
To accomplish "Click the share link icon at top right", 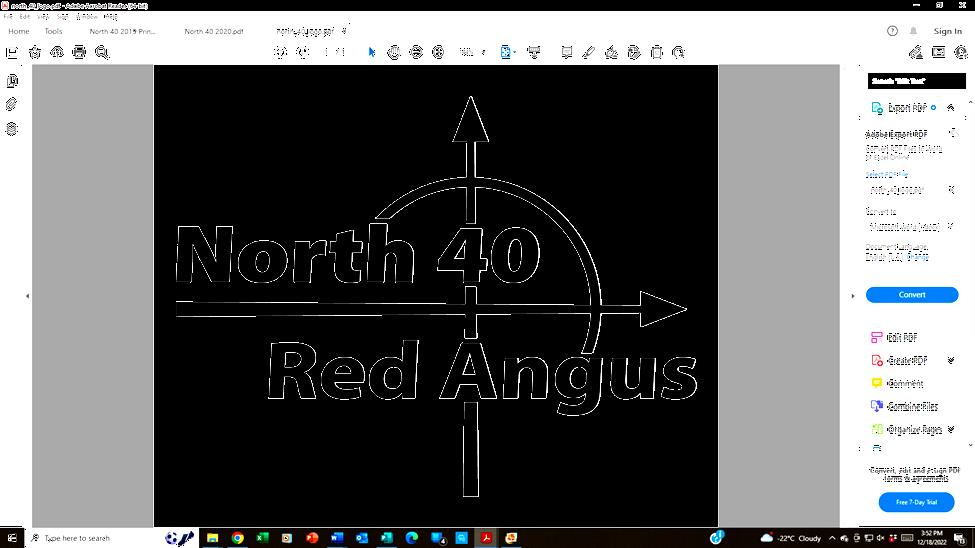I will [916, 52].
